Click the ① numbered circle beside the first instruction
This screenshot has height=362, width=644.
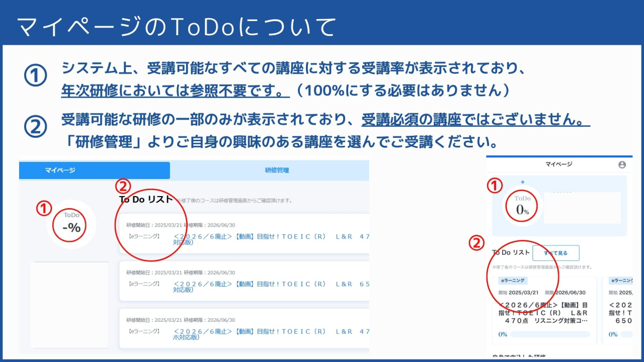[x=34, y=73]
